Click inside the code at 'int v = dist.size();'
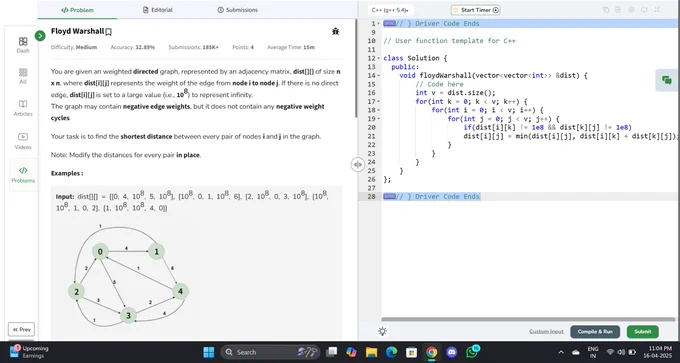The width and height of the screenshot is (680, 363). (x=455, y=93)
